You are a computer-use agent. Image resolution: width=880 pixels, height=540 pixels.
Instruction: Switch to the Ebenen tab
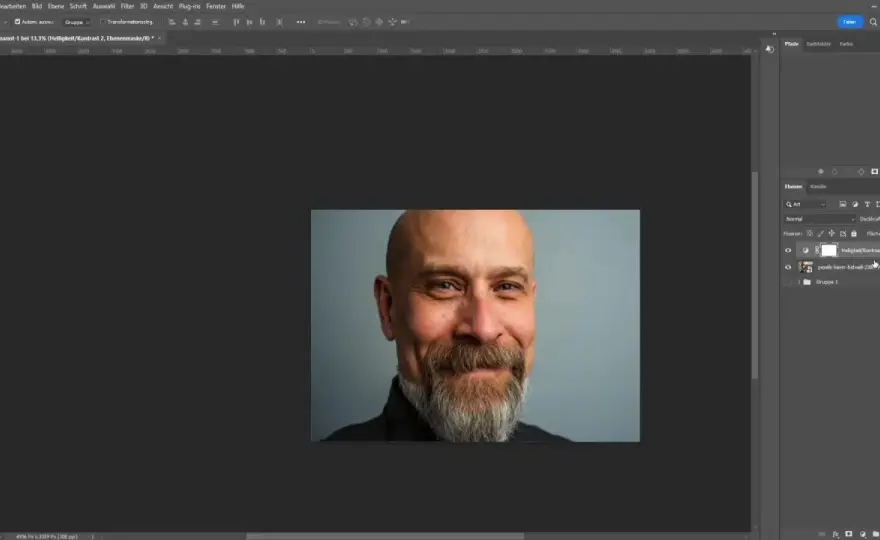click(793, 186)
